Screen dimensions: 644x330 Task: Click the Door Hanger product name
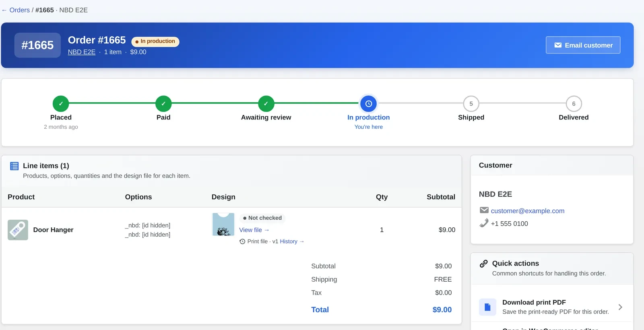[53, 230]
